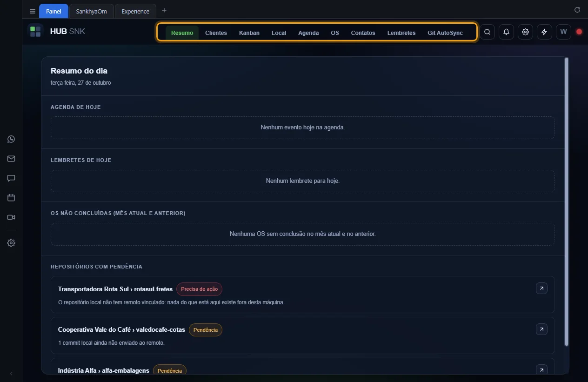Click the lightning bolt quick actions icon
Image resolution: width=588 pixels, height=382 pixels.
click(x=544, y=32)
